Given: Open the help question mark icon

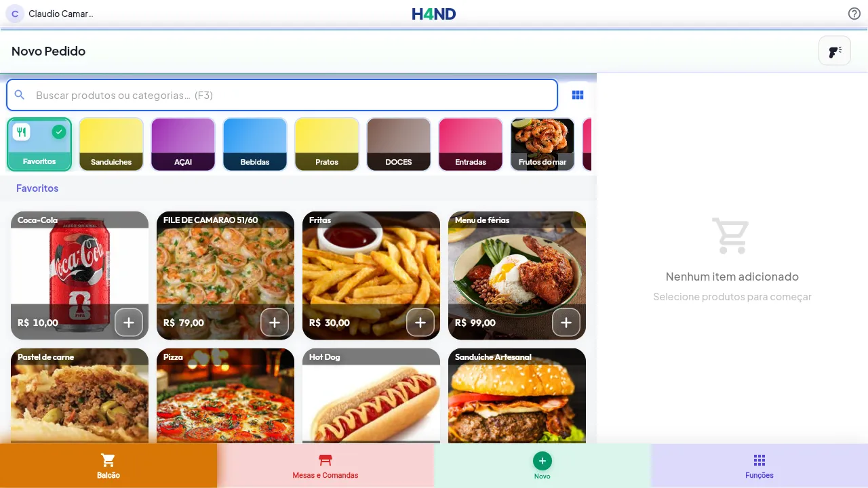Looking at the screenshot, I should coord(854,14).
